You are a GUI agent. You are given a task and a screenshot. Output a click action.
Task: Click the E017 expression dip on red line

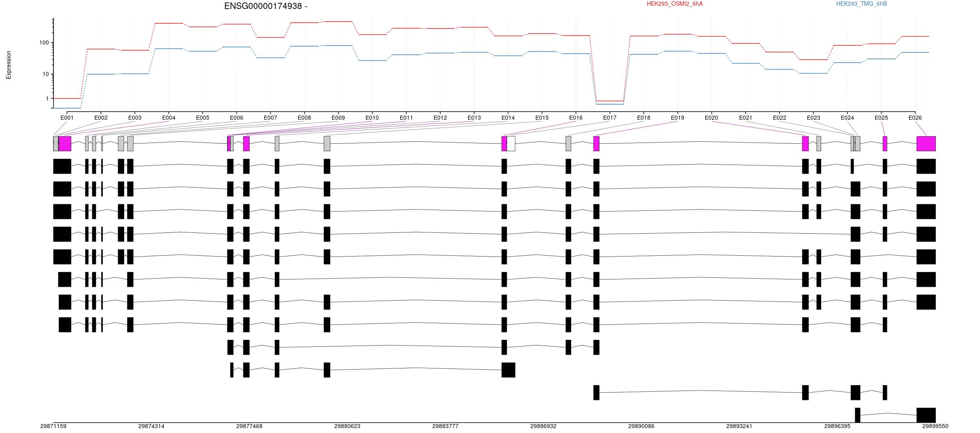pyautogui.click(x=610, y=101)
